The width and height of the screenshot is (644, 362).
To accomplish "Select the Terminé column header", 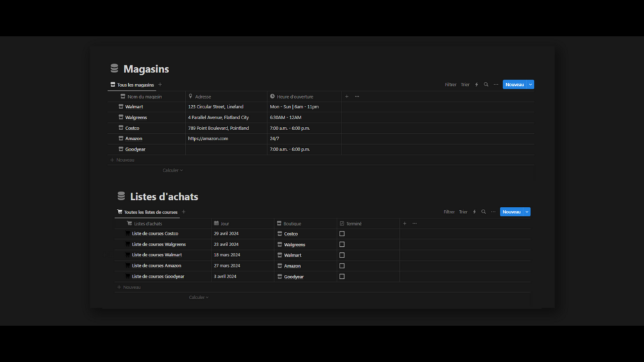I will coord(351,224).
